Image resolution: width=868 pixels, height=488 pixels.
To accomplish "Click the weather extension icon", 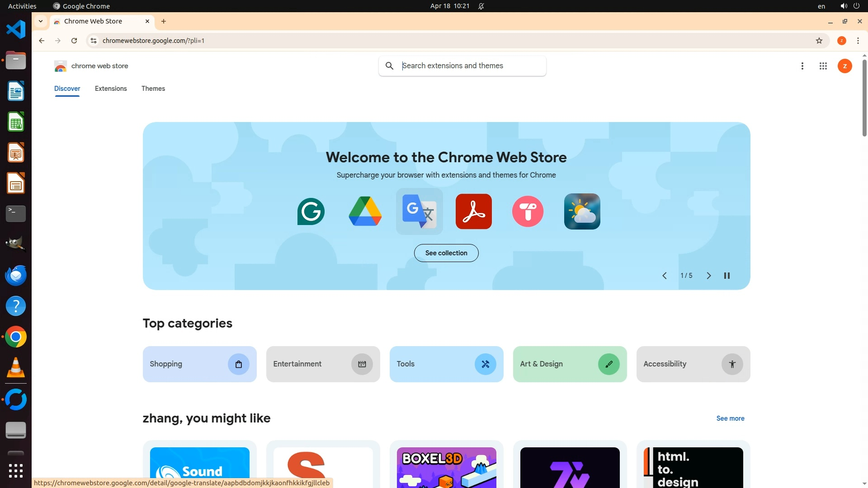I will [582, 211].
